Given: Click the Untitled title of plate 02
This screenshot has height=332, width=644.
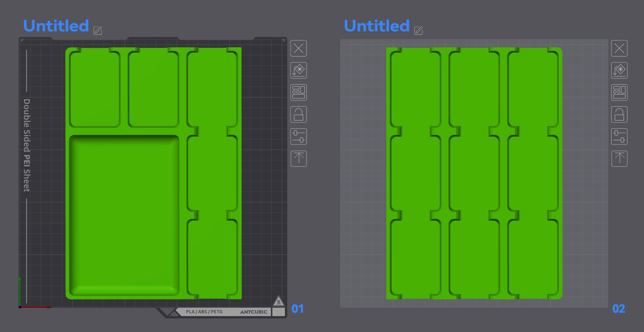Looking at the screenshot, I should point(377,26).
